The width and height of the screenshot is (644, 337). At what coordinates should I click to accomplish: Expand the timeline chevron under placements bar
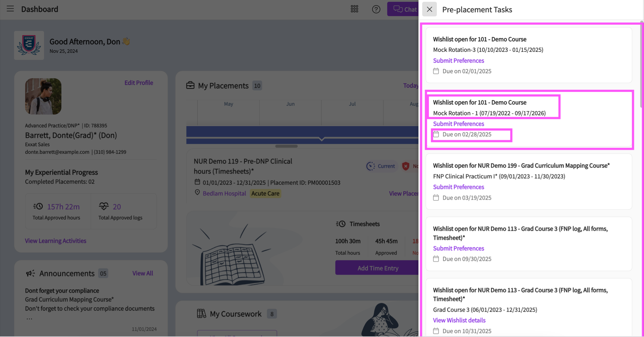pos(322,139)
